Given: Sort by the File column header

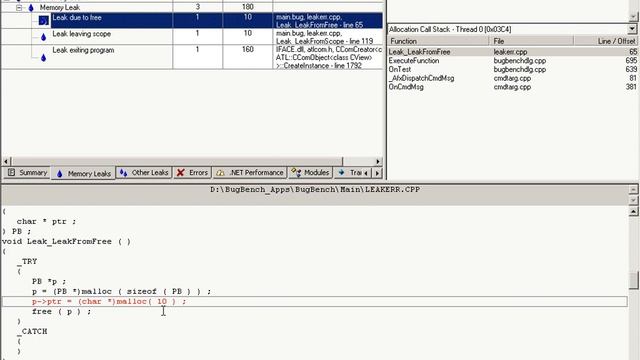Looking at the screenshot, I should (x=531, y=41).
